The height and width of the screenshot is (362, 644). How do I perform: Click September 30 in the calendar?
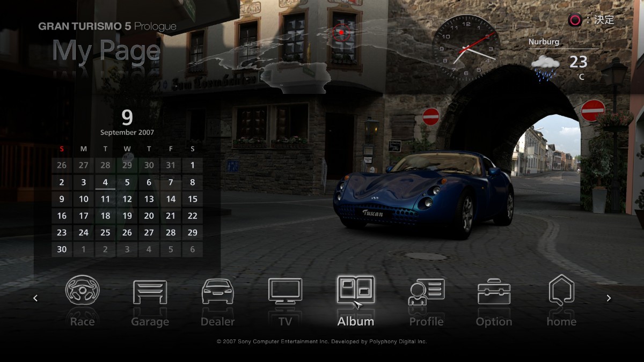click(62, 249)
